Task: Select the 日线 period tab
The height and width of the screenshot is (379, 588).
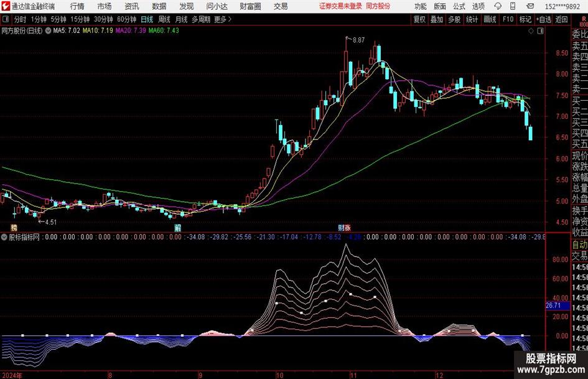Action: pos(147,19)
